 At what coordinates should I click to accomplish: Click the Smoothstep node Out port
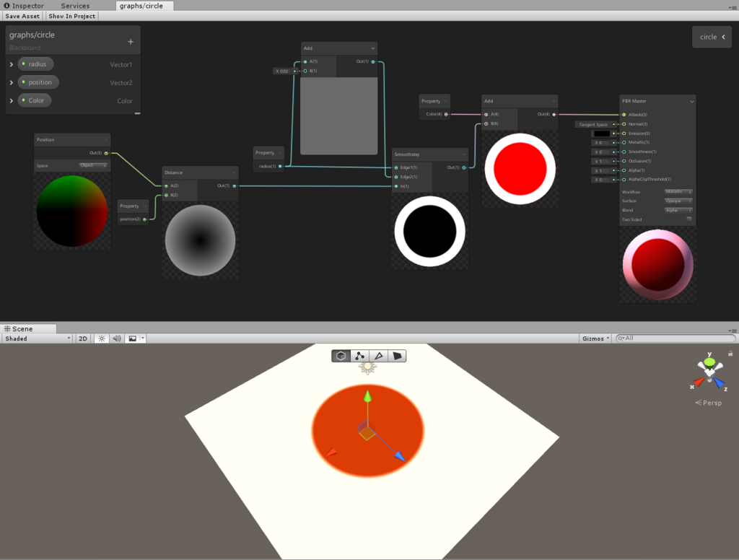pyautogui.click(x=464, y=167)
